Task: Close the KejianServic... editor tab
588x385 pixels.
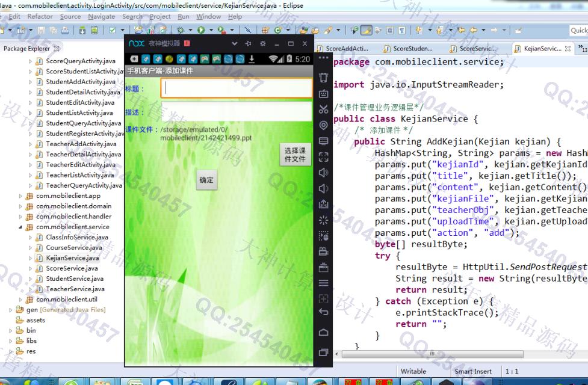Action: (568, 49)
